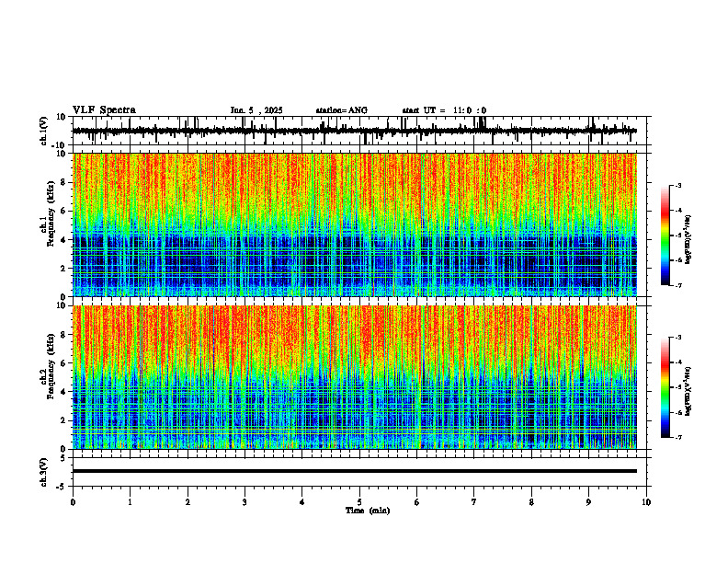
Task: Click the VLF Spectra title
Action: 104,110
